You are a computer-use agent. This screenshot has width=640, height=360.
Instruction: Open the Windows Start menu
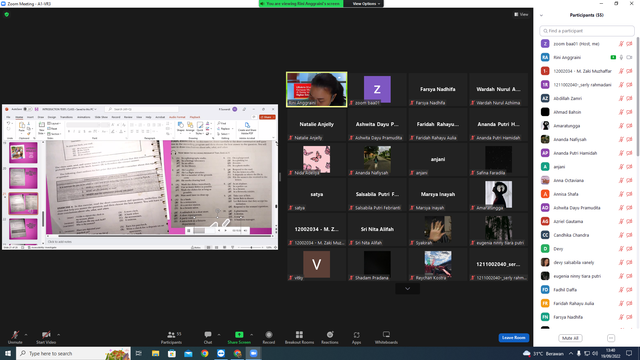8,353
